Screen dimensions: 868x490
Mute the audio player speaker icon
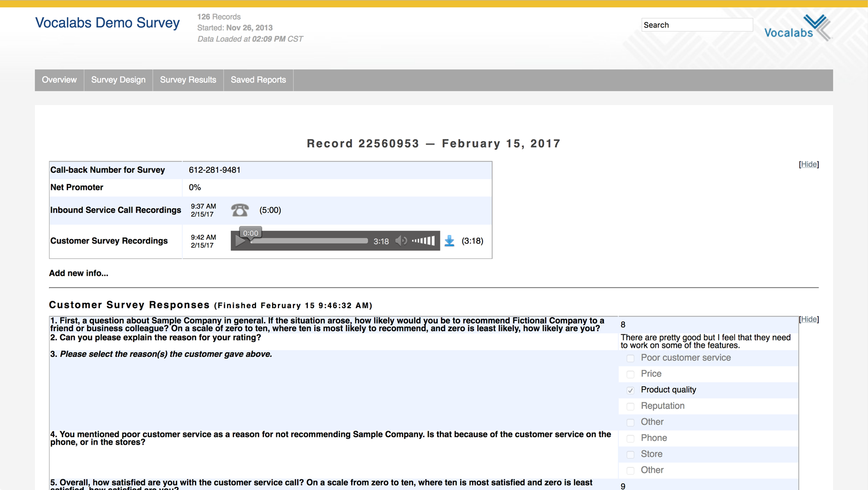[x=400, y=241]
